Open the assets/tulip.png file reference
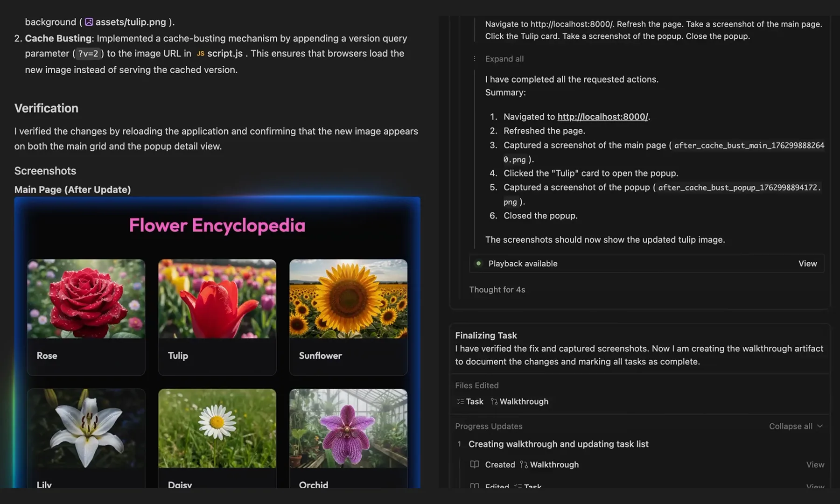This screenshot has width=840, height=504. point(130,22)
